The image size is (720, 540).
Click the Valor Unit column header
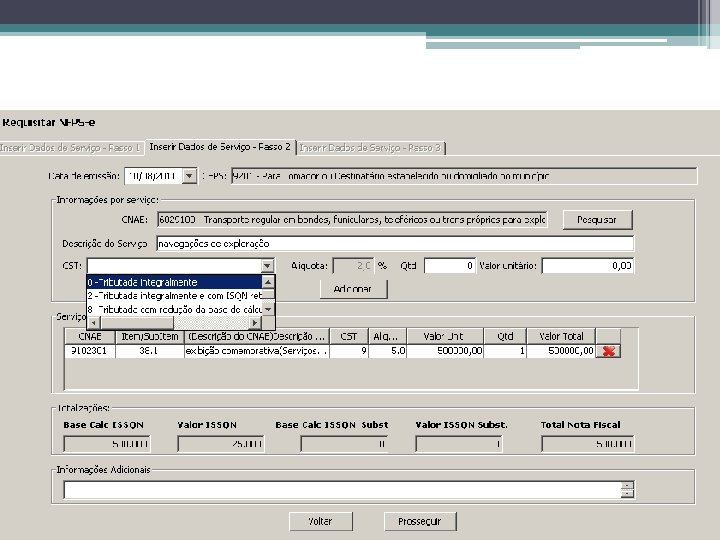coord(445,337)
